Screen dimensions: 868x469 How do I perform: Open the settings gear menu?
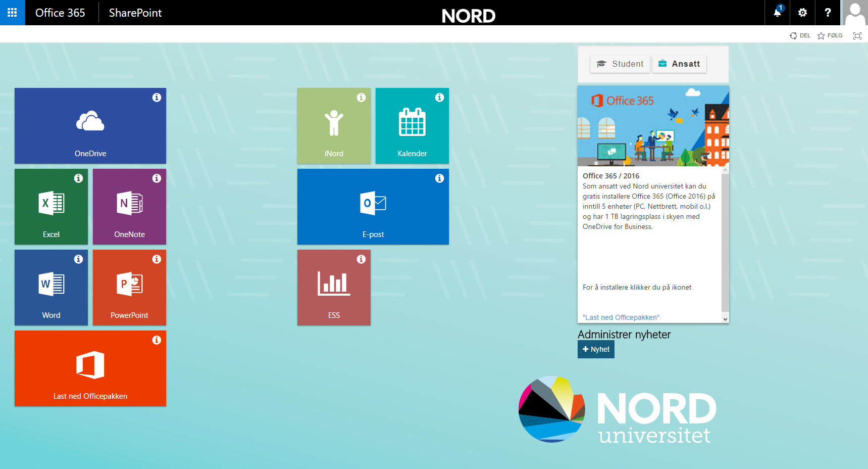pyautogui.click(x=802, y=13)
